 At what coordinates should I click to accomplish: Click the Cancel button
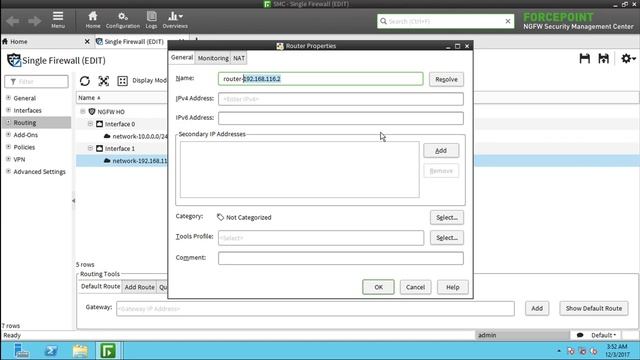click(415, 287)
